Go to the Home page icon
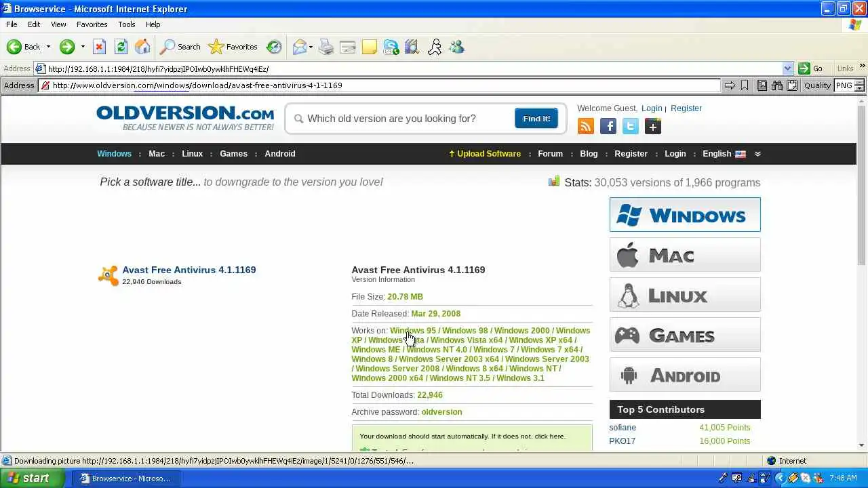Image resolution: width=868 pixels, height=488 pixels. tap(142, 47)
